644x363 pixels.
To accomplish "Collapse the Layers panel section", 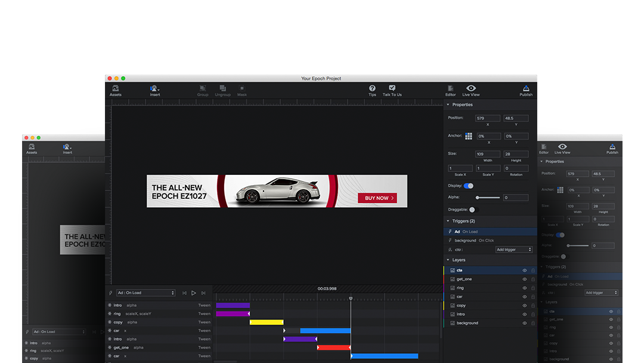I will pyautogui.click(x=447, y=260).
